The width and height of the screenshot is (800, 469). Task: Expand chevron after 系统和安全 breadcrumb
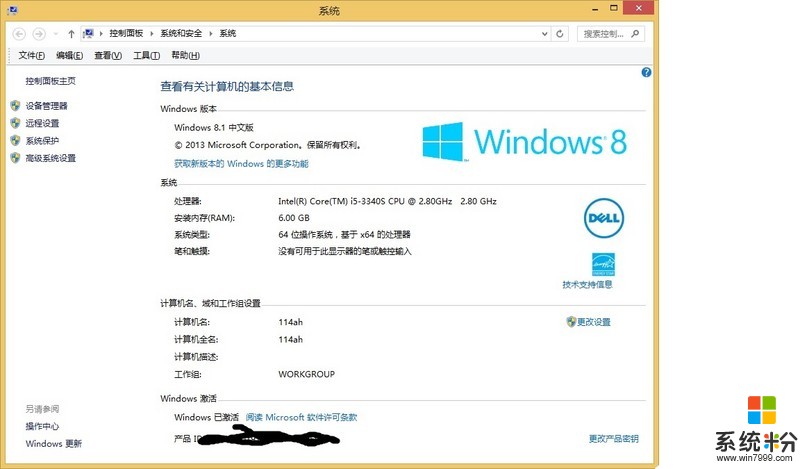coord(210,34)
